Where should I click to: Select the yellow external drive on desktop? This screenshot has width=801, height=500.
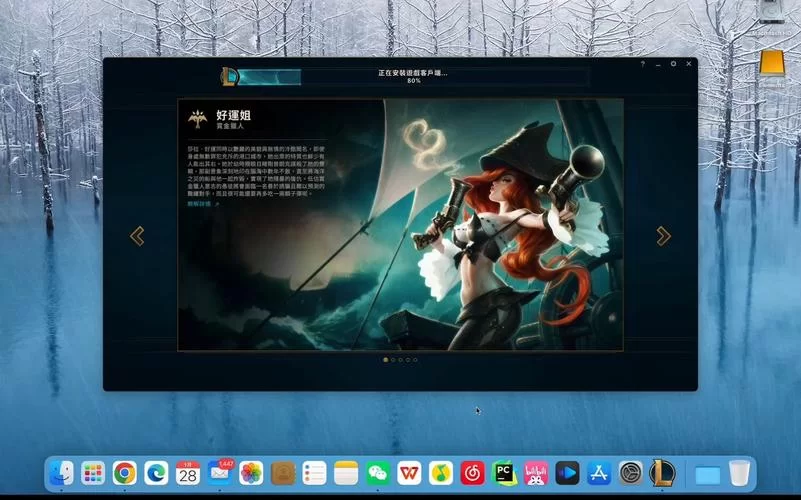[x=772, y=63]
